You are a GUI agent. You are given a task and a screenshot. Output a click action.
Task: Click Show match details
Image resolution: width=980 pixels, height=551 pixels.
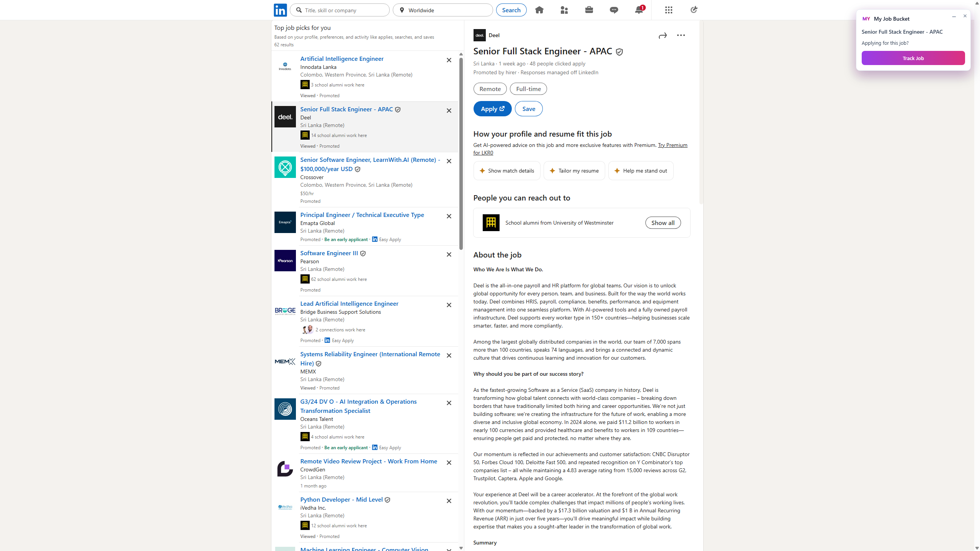(507, 171)
